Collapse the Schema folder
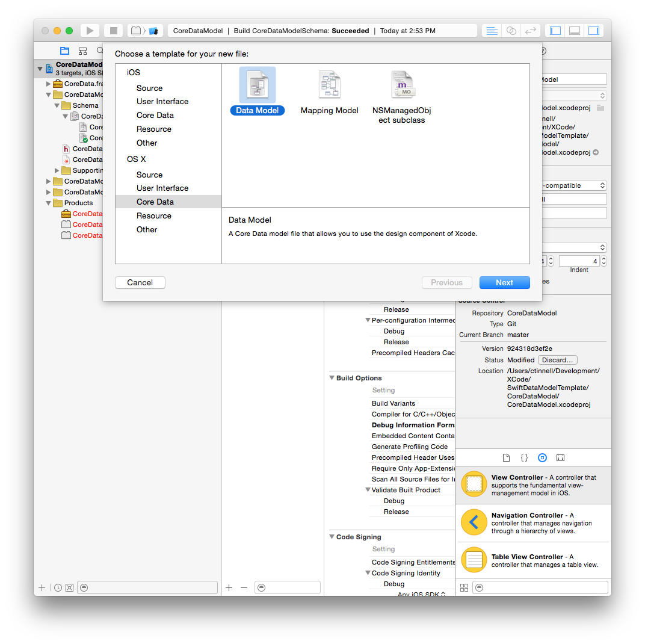The height and width of the screenshot is (644, 645). pyautogui.click(x=57, y=106)
